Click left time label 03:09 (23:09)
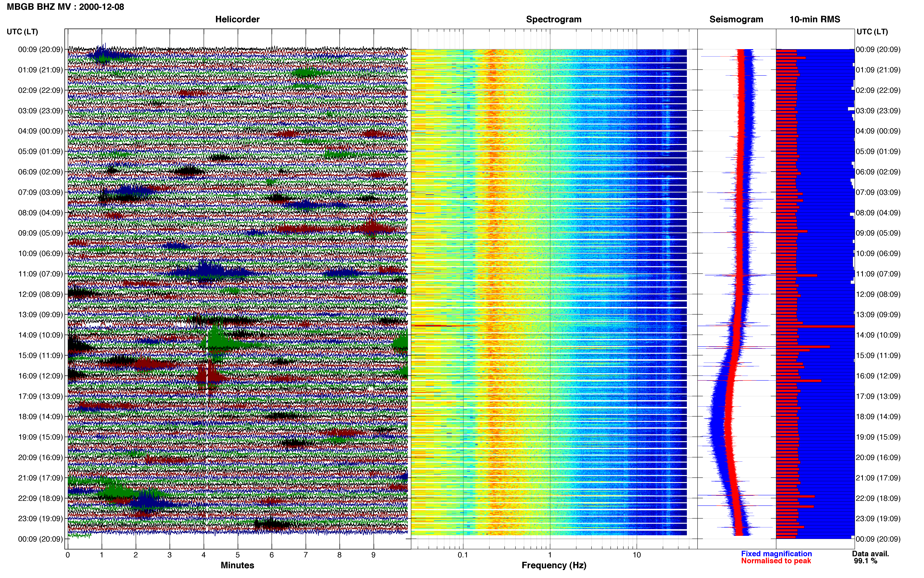 pyautogui.click(x=40, y=111)
